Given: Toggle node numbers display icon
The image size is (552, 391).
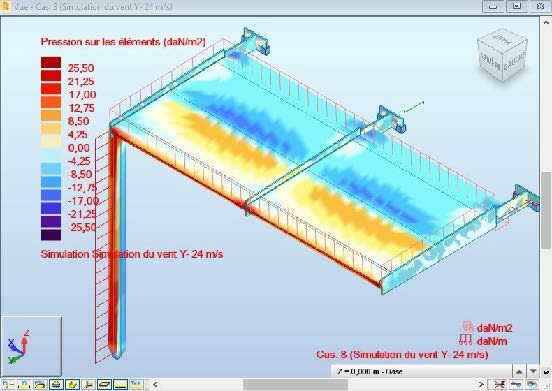Looking at the screenshot, I should (x=7, y=384).
